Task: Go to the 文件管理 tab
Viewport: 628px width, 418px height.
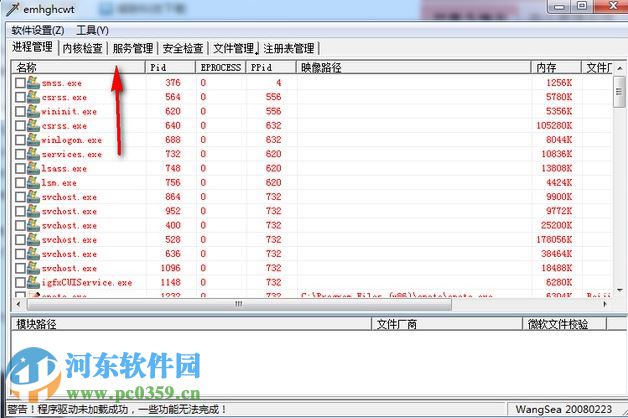Action: (x=233, y=48)
